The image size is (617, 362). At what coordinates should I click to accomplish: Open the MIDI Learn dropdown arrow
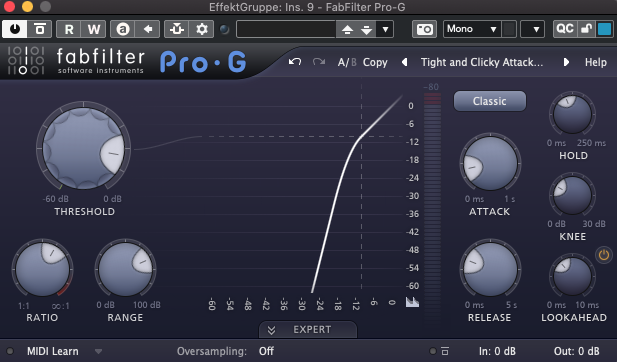(x=98, y=351)
